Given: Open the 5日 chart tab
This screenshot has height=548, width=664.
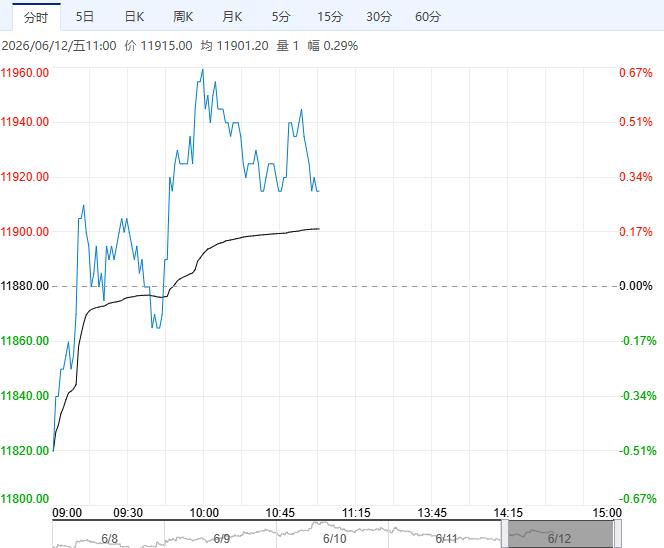Looking at the screenshot, I should [x=84, y=17].
